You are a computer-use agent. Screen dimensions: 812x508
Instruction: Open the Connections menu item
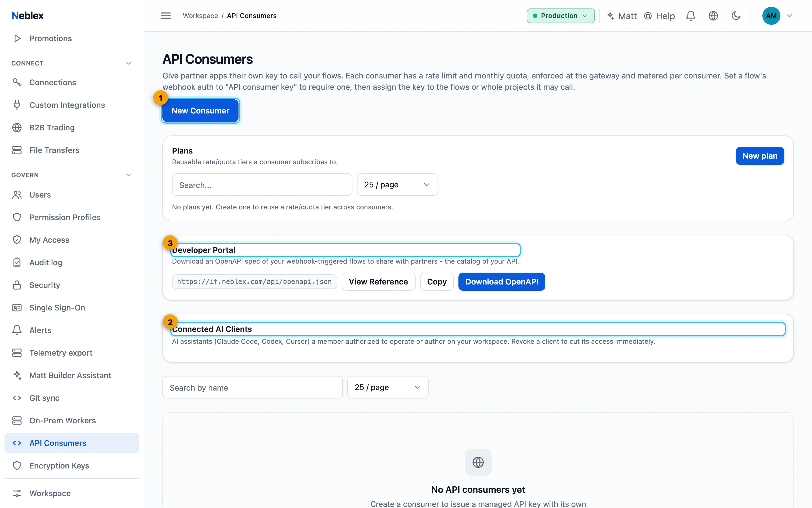pos(72,82)
